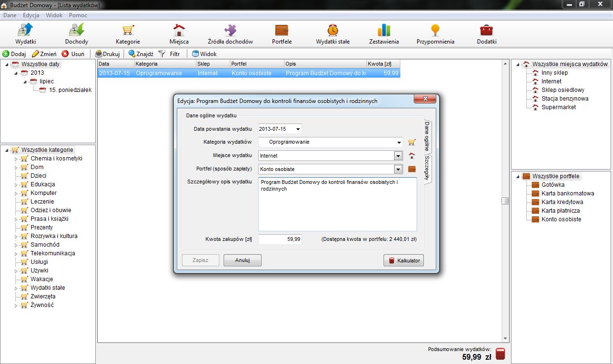Sort by the Kategoria column header
The width and height of the screenshot is (613, 364).
[x=165, y=64]
